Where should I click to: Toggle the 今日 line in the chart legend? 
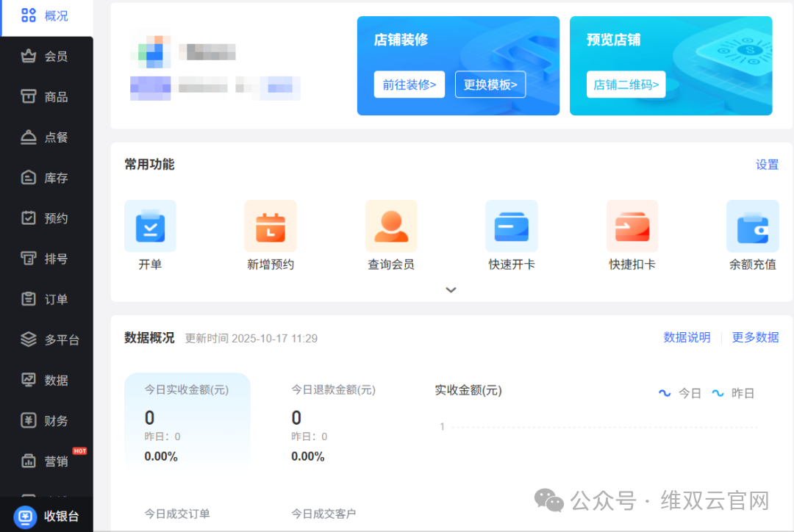click(682, 393)
